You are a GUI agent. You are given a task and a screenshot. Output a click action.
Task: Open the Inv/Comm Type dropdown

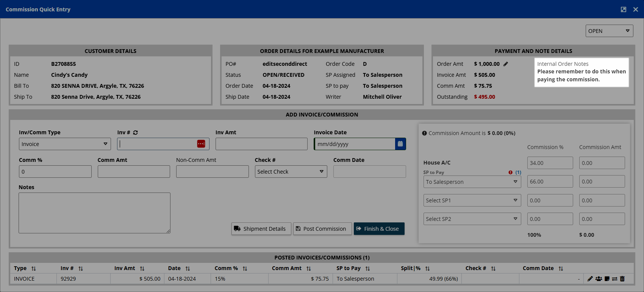[65, 144]
